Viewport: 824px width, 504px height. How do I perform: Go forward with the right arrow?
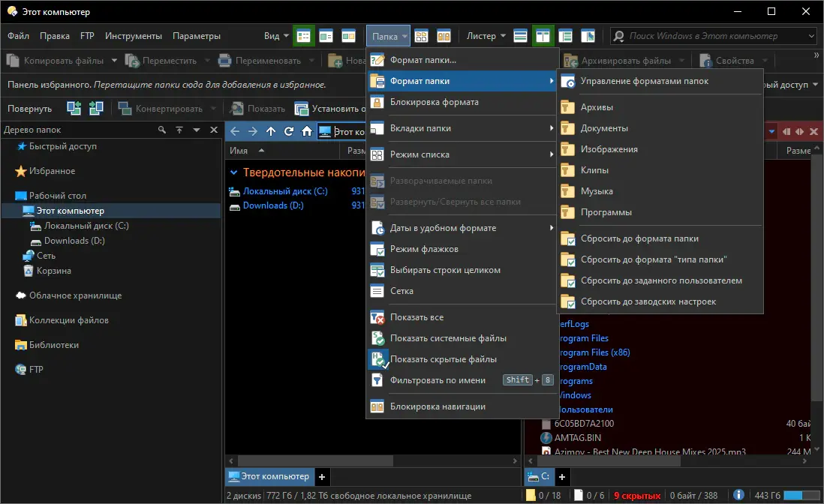point(253,131)
